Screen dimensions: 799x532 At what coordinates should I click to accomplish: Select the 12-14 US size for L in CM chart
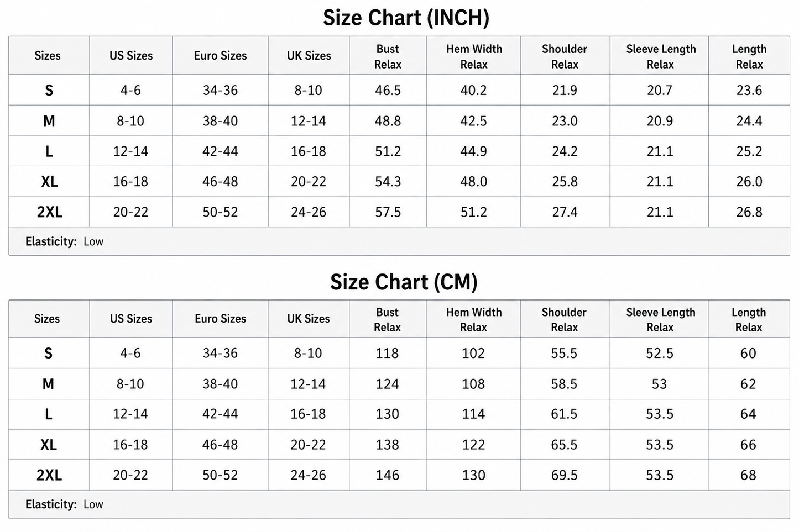click(x=130, y=414)
